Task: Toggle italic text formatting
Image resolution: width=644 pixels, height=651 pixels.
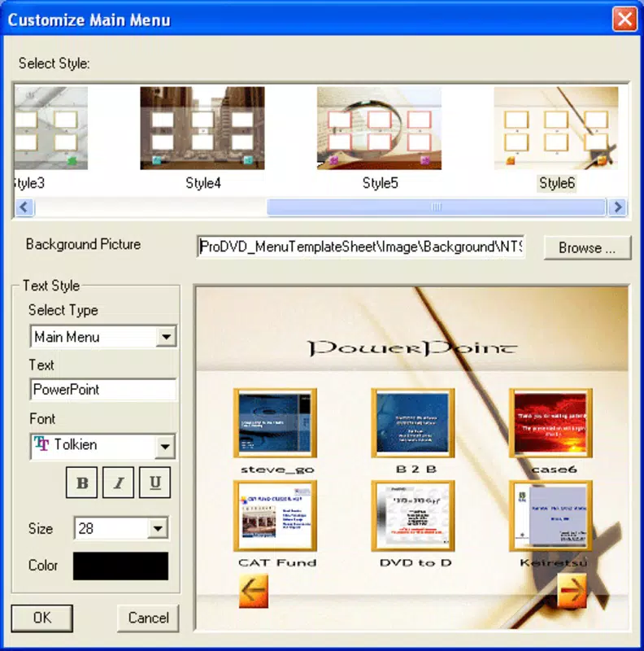Action: (118, 483)
